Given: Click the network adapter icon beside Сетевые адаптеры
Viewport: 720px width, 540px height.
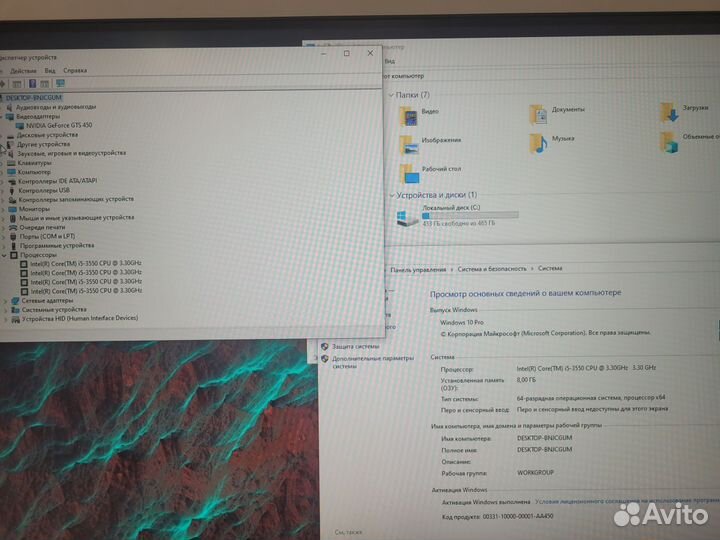Looking at the screenshot, I should point(15,301).
